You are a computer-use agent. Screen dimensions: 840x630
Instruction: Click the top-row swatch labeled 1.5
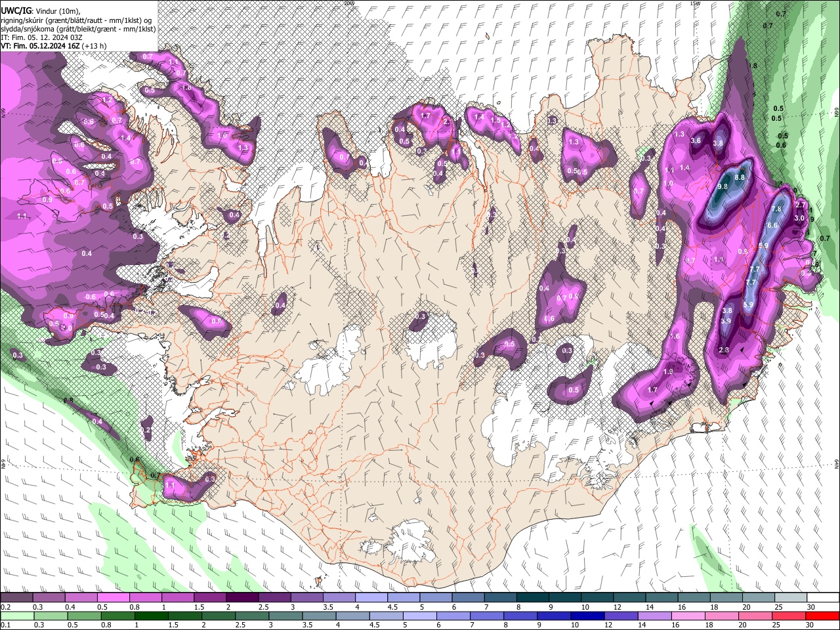210,598
